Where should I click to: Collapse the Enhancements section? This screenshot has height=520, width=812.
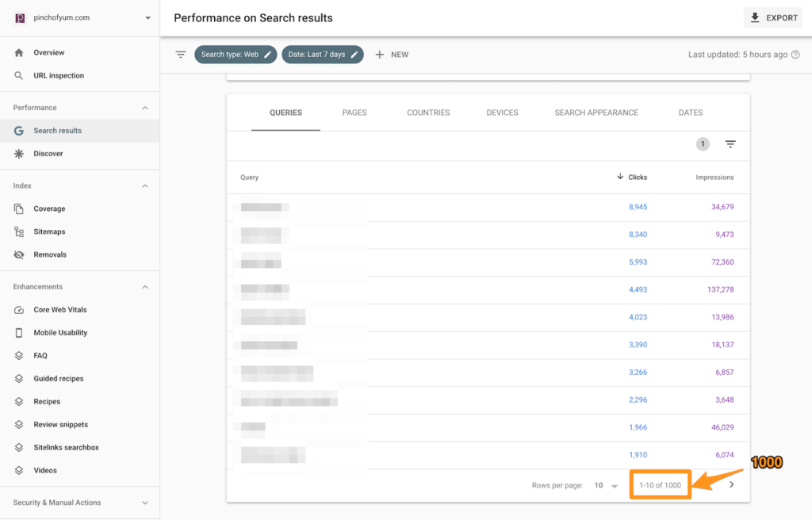[145, 286]
